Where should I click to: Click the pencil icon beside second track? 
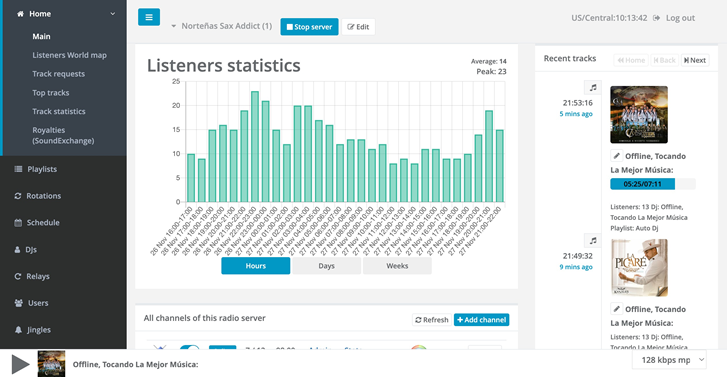click(x=616, y=309)
